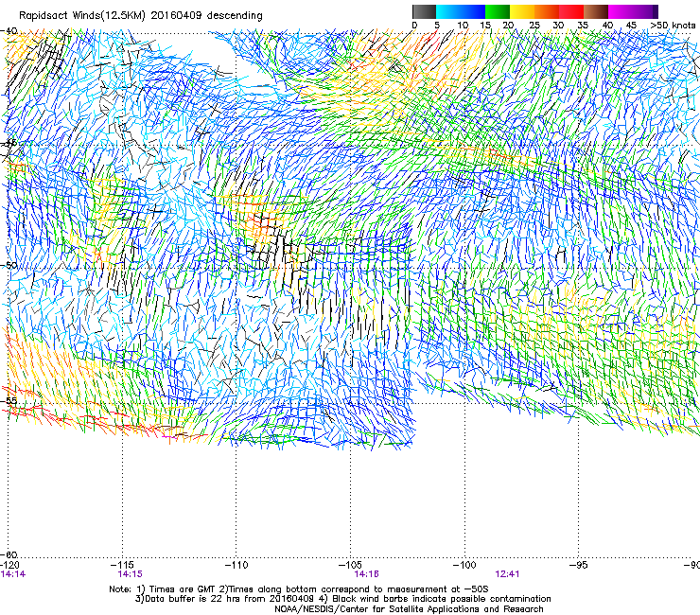Click the '35' legend scale label
The height and width of the screenshot is (615, 700).
tap(583, 26)
